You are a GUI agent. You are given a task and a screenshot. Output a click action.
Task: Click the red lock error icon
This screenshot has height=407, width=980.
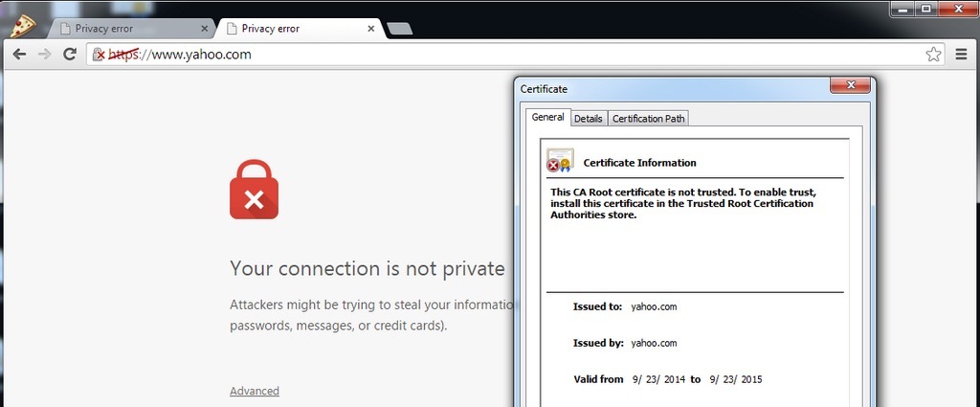(254, 190)
